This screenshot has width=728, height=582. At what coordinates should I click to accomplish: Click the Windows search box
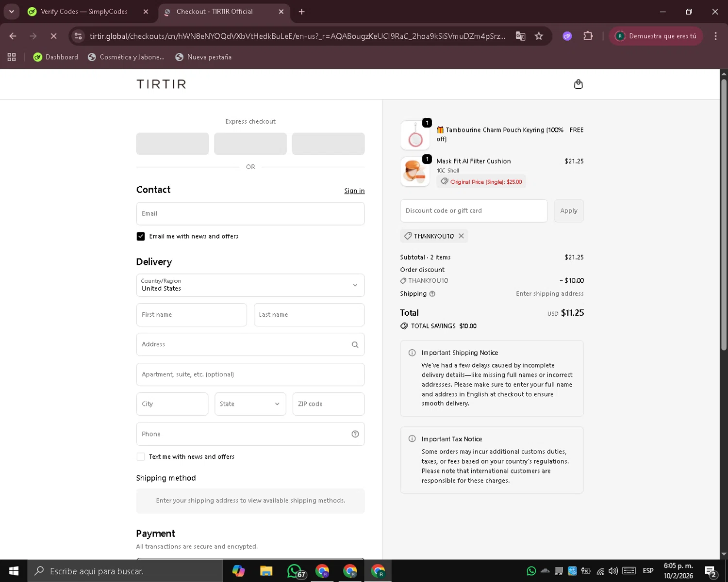[125, 571]
